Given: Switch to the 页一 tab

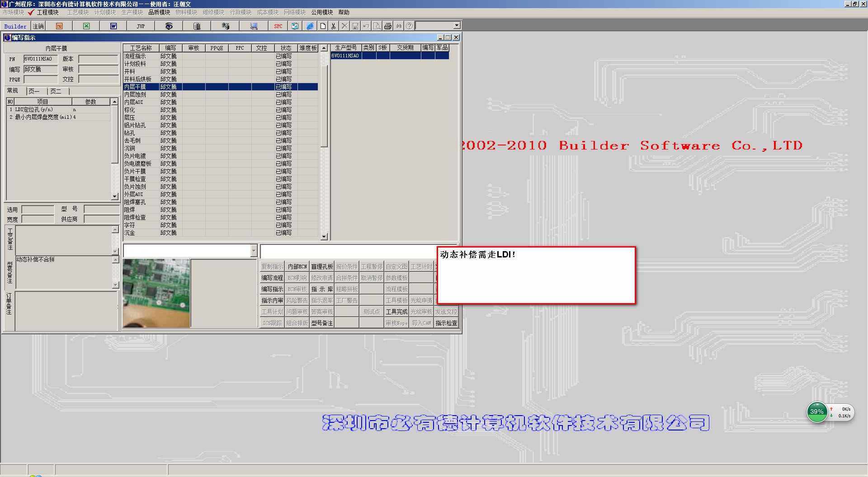Looking at the screenshot, I should click(x=34, y=91).
